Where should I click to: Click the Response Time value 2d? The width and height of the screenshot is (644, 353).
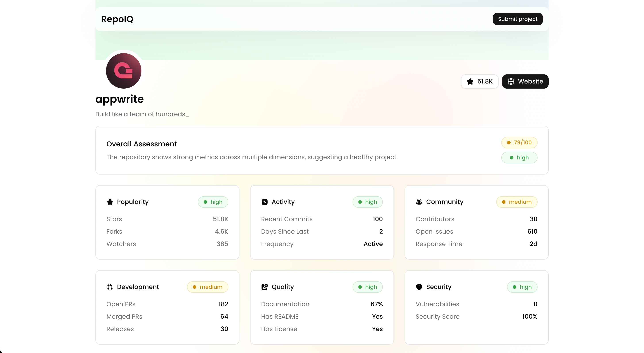(x=534, y=244)
